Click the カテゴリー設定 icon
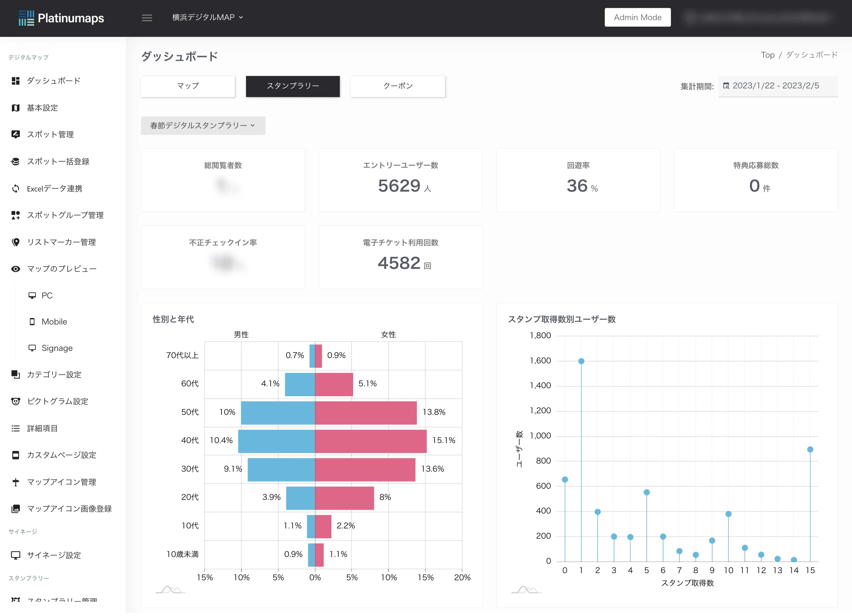This screenshot has width=852, height=616. (16, 374)
